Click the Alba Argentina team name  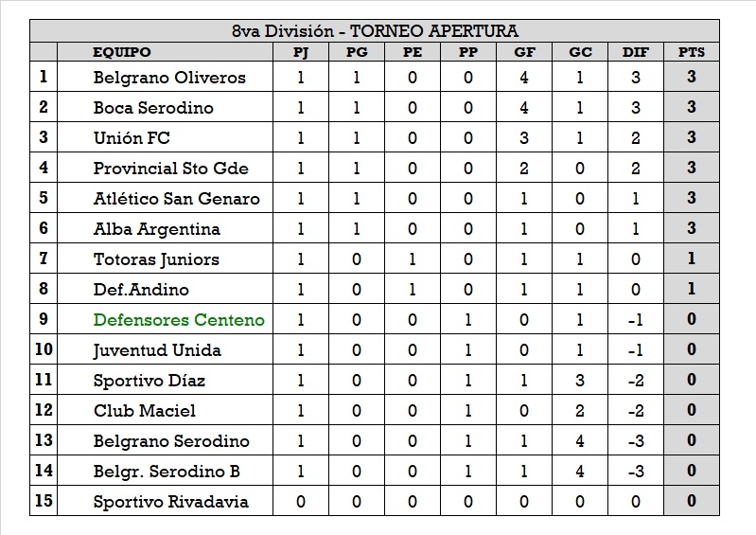coord(156,229)
